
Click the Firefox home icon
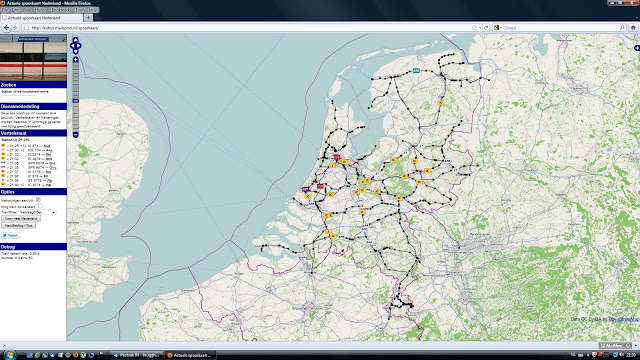633,28
